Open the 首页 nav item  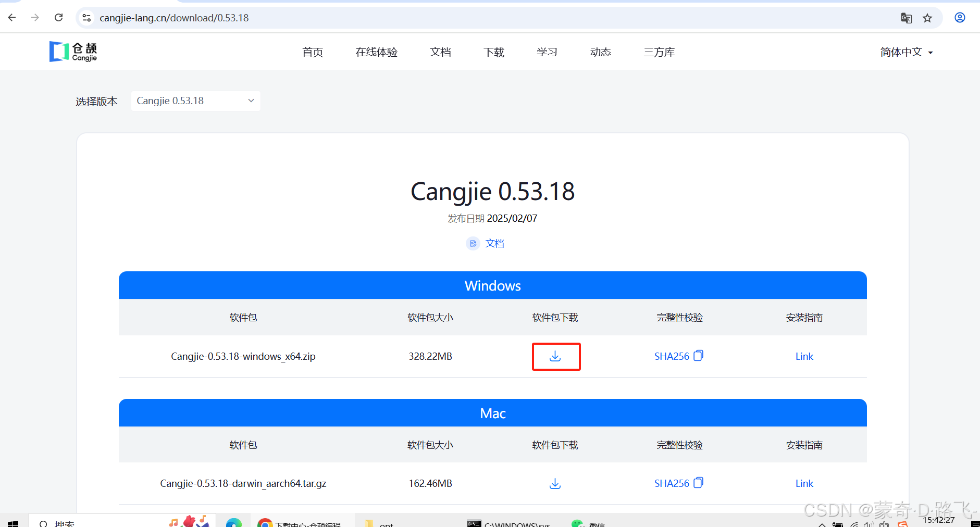(x=313, y=52)
